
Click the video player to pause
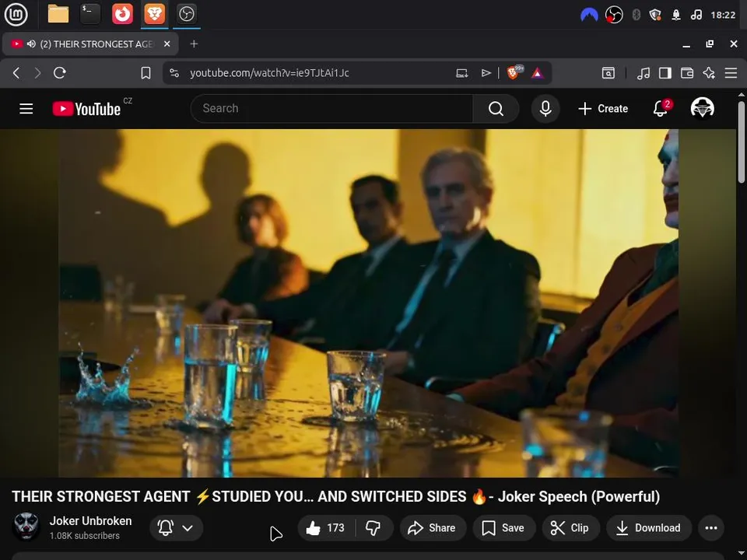368,303
